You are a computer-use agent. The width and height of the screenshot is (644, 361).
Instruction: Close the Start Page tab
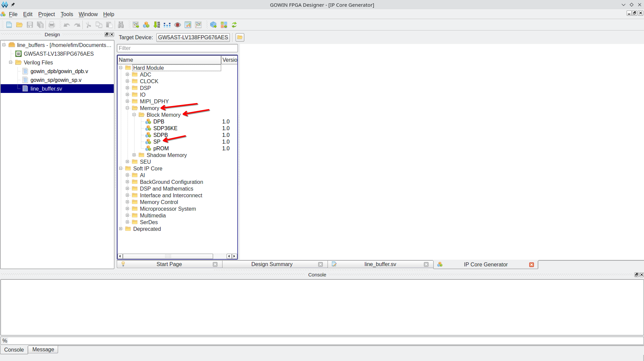tap(215, 264)
